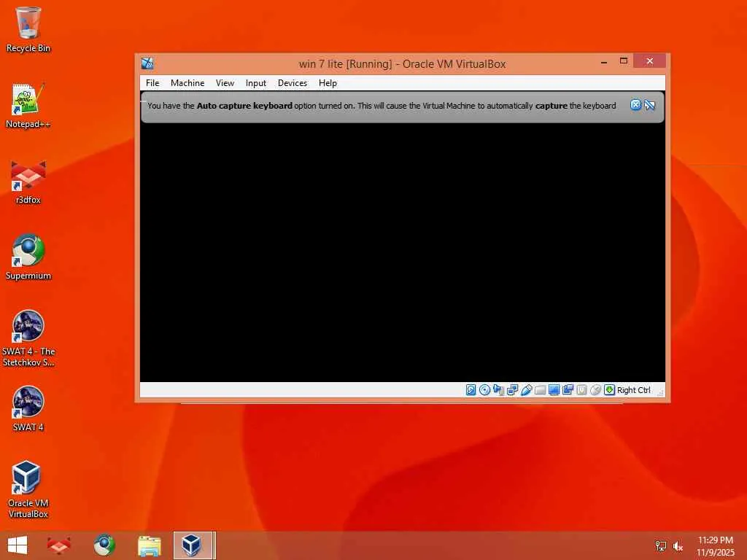Click the display status icon
The width and height of the screenshot is (747, 560).
point(554,390)
